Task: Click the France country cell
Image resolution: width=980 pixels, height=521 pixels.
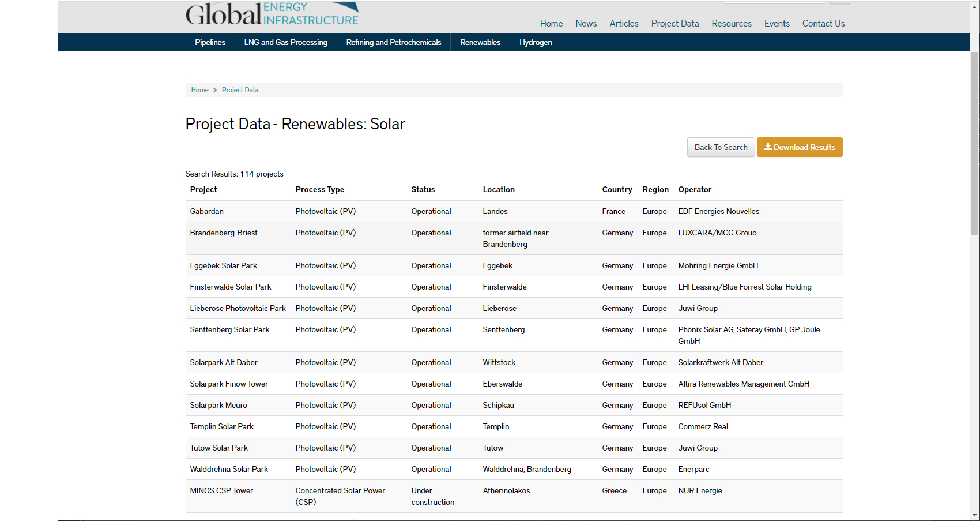Action: (614, 211)
